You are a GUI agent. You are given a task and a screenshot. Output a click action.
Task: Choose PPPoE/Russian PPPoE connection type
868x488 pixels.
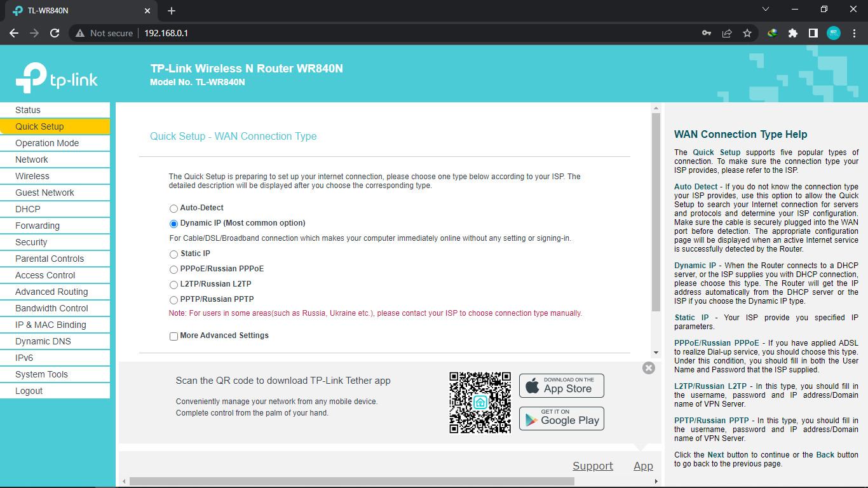[x=173, y=269]
